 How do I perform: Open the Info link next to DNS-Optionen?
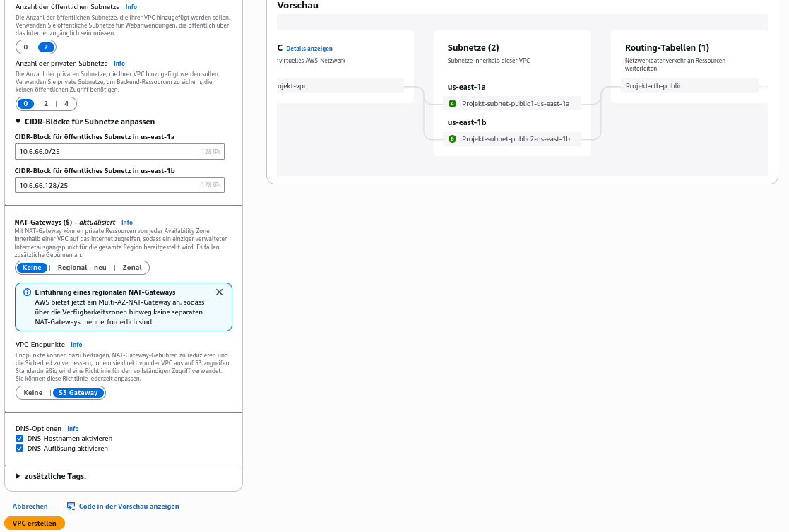73,428
